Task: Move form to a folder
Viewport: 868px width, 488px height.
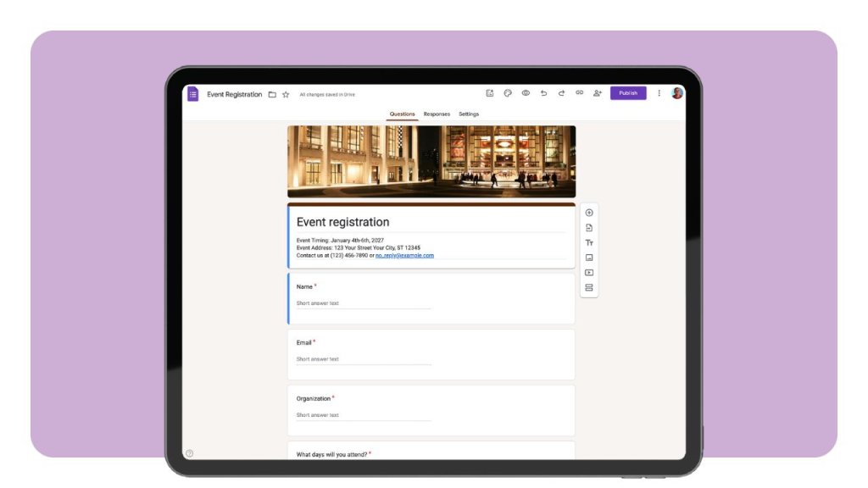Action: click(x=274, y=94)
